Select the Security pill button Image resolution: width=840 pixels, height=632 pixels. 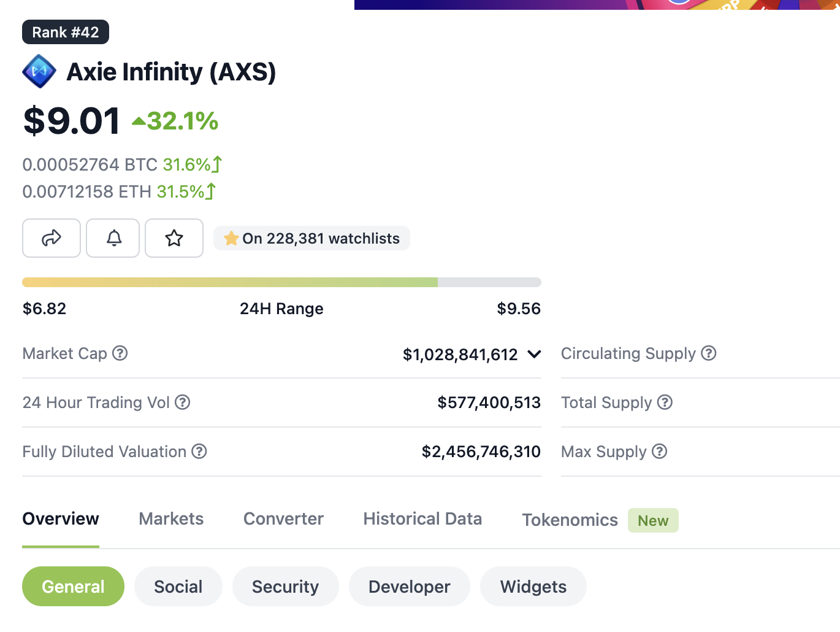tap(286, 587)
